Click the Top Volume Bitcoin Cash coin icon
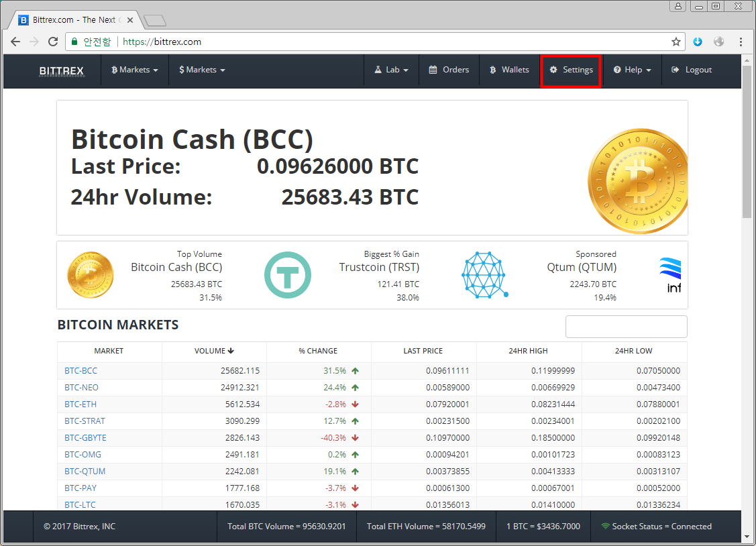Screen dimensions: 756x546 coord(91,275)
